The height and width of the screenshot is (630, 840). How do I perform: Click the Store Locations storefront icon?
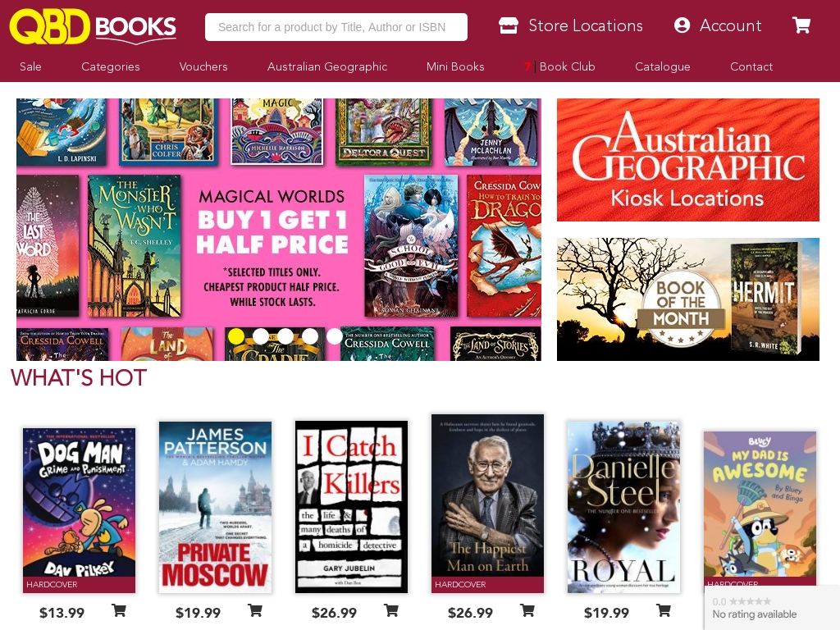tap(509, 25)
